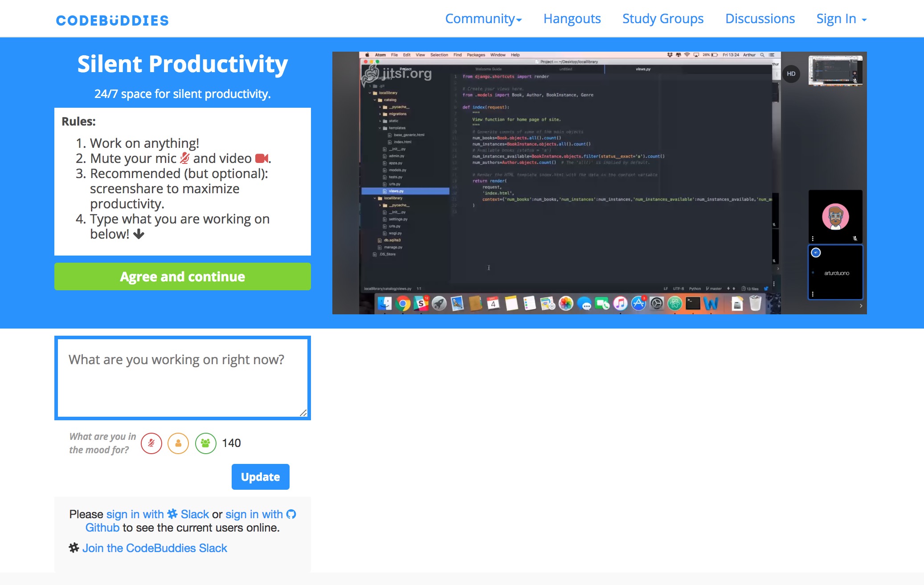Click the CodeBuddies logo

pos(112,20)
